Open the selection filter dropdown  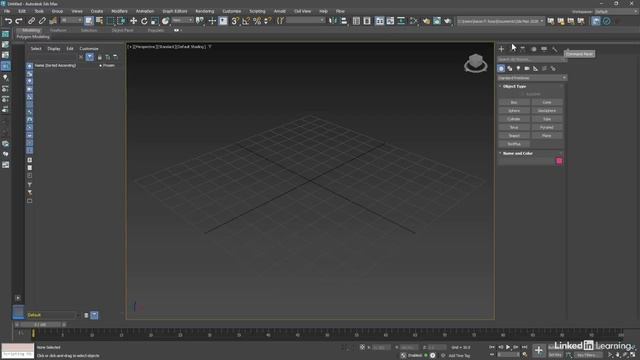[x=71, y=20]
